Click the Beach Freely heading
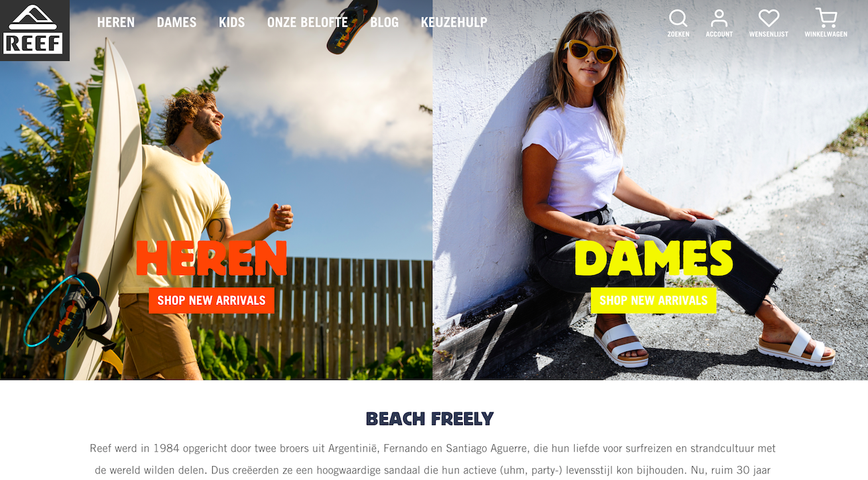Viewport: 868px width, 480px height. coord(430,419)
